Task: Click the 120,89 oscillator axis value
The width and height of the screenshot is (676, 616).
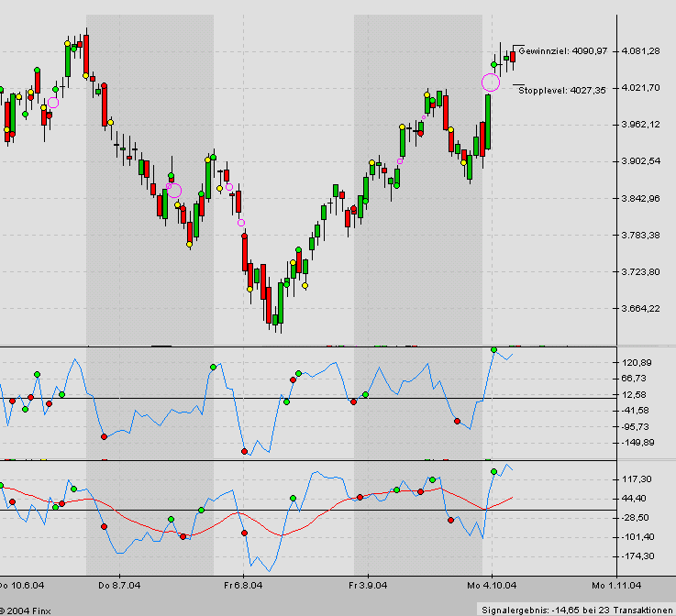Action: click(636, 363)
